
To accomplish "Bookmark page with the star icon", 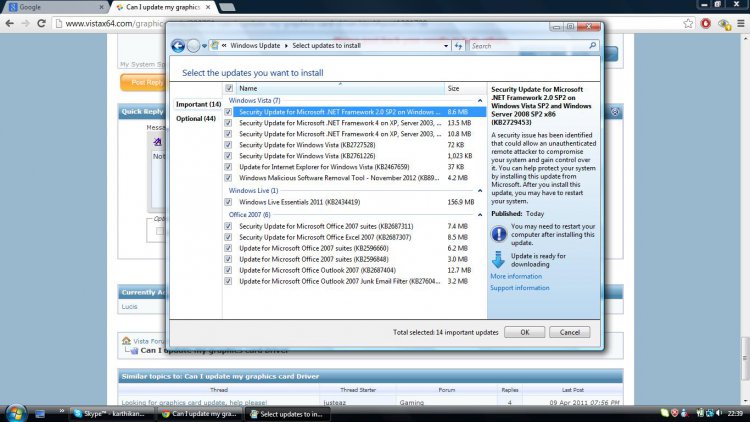I will point(688,23).
